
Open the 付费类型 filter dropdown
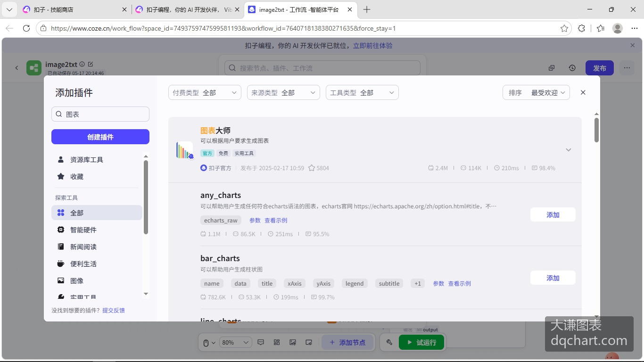205,92
